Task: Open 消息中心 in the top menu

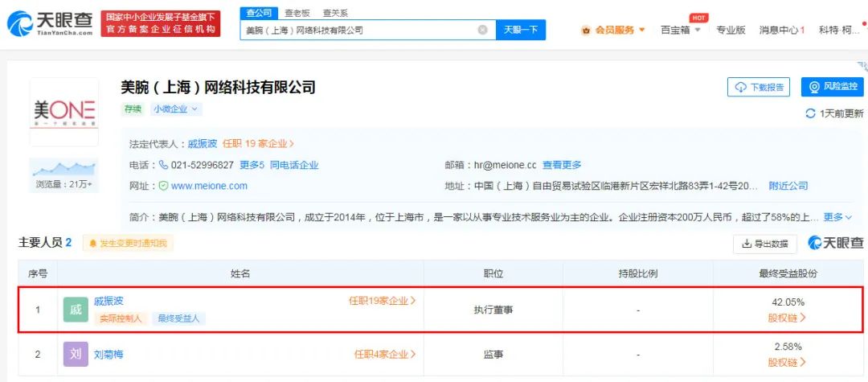Action: (x=782, y=30)
